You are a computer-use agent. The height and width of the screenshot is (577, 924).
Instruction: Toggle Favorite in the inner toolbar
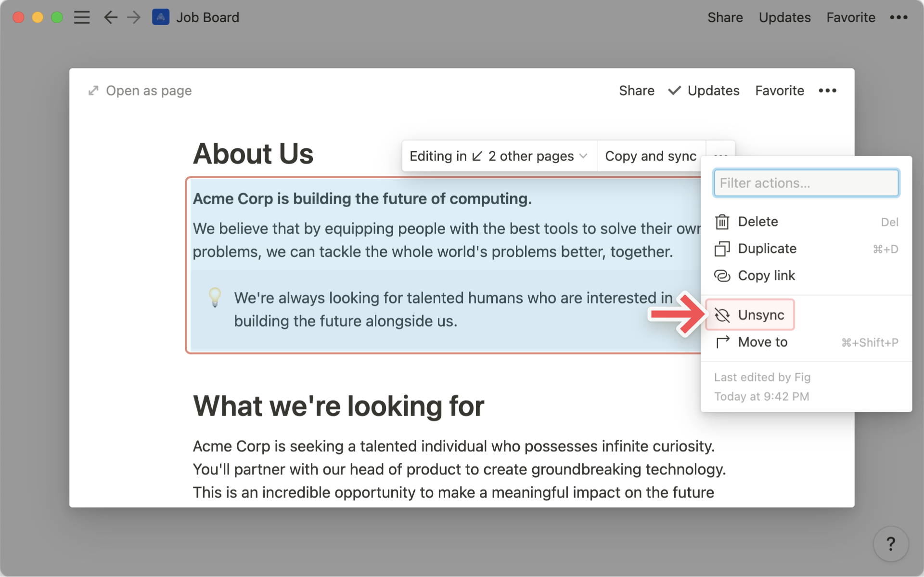[x=781, y=91]
